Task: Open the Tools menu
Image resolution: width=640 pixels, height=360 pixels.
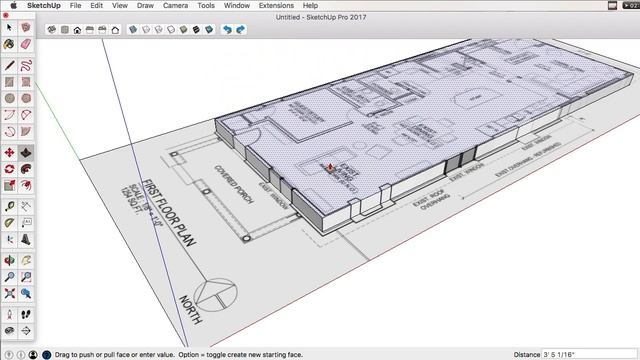Action: [206, 5]
